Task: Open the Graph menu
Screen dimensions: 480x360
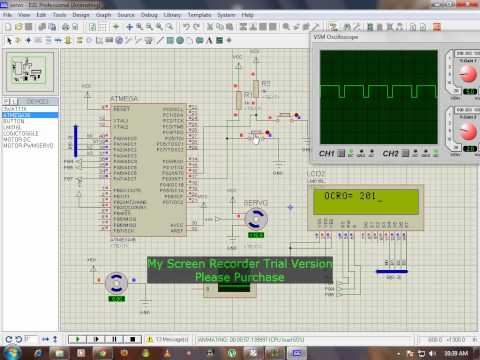Action: [x=103, y=15]
